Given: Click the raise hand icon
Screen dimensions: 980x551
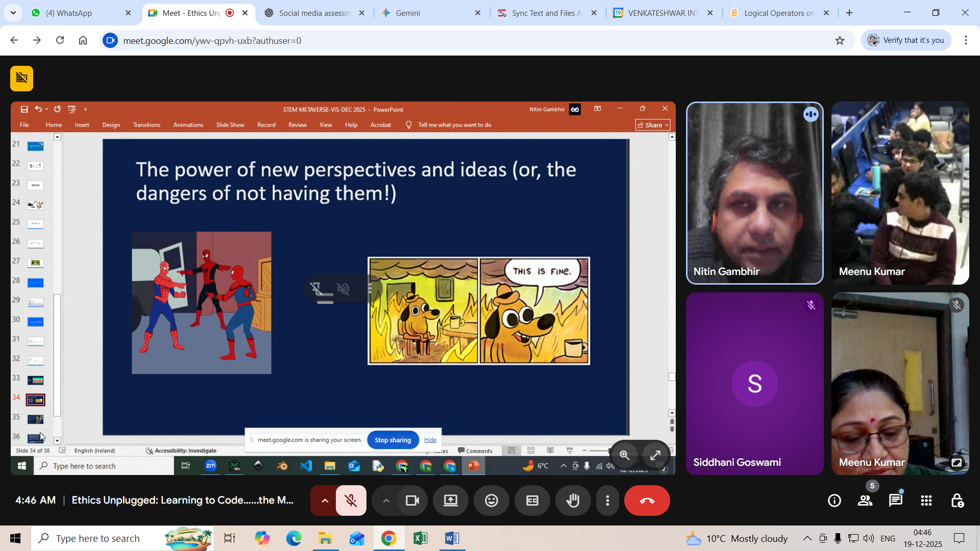Looking at the screenshot, I should click(x=573, y=500).
